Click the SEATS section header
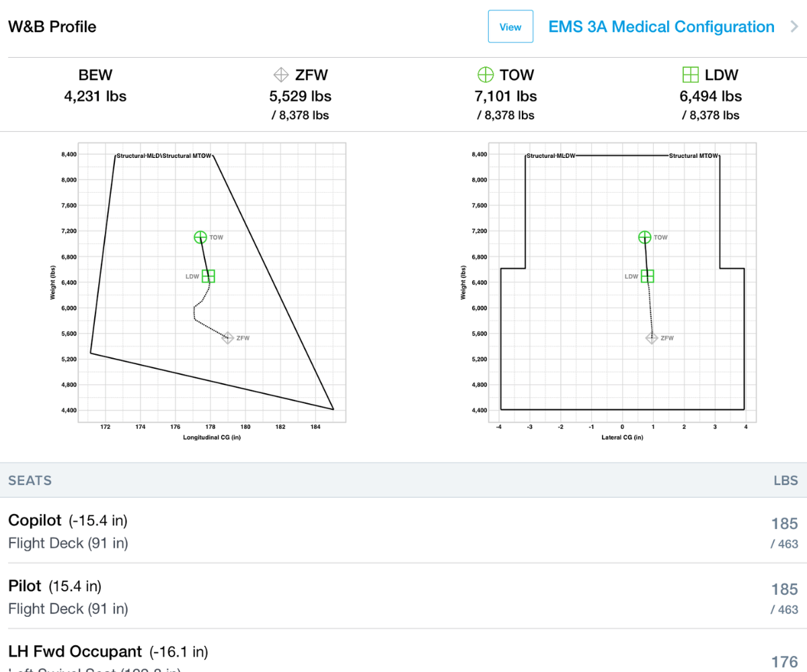The image size is (807, 672). tap(403, 480)
